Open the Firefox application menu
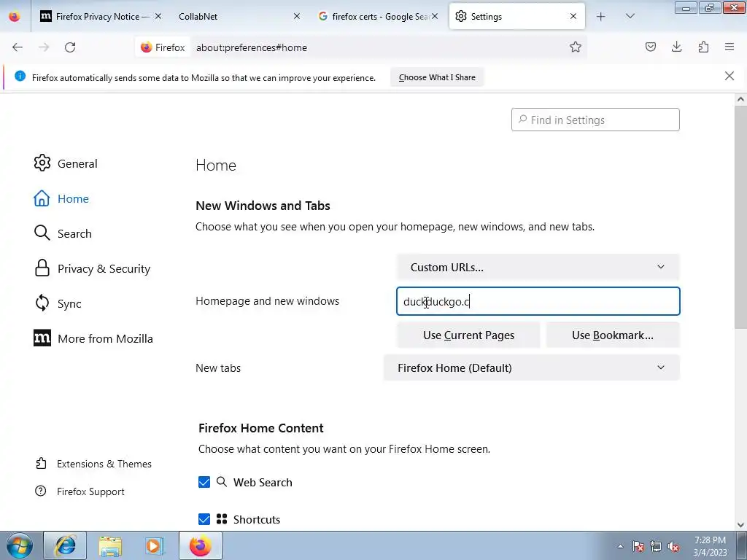 point(729,47)
